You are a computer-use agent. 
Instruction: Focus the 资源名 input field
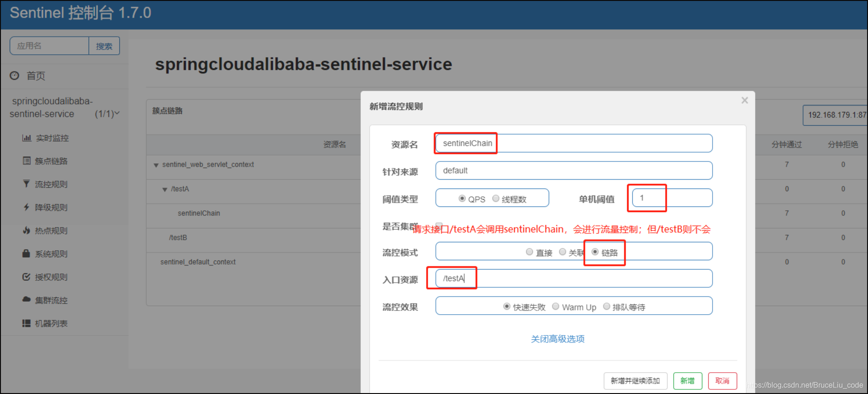point(574,143)
